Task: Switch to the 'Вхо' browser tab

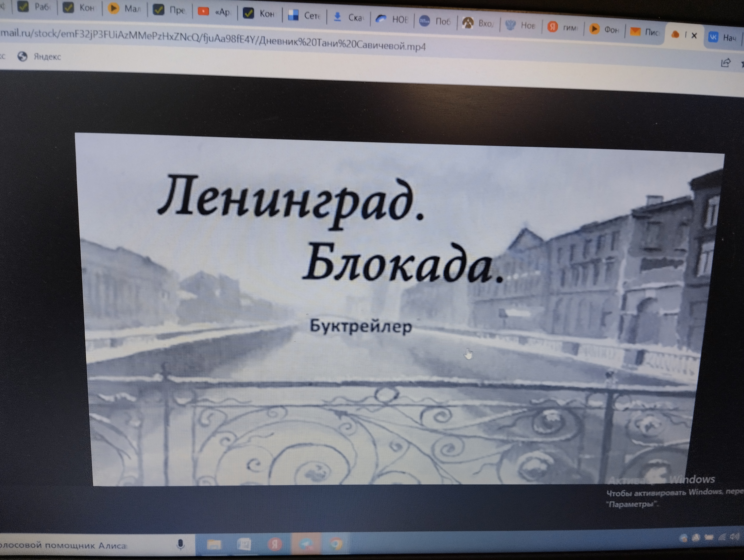Action: tap(478, 24)
